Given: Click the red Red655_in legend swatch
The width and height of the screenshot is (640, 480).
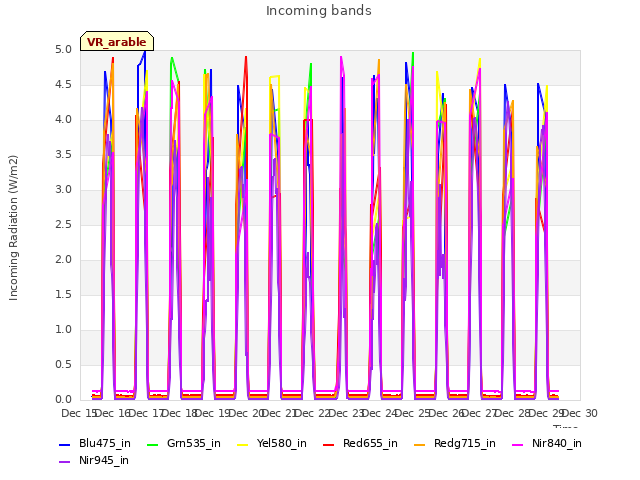Looking at the screenshot, I should 329,444.
